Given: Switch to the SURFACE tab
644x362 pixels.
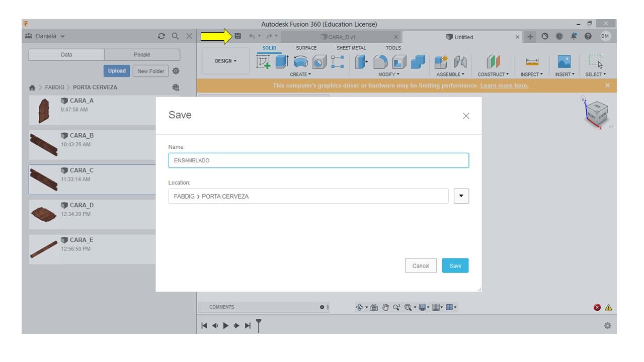Looking at the screenshot, I should [x=306, y=48].
